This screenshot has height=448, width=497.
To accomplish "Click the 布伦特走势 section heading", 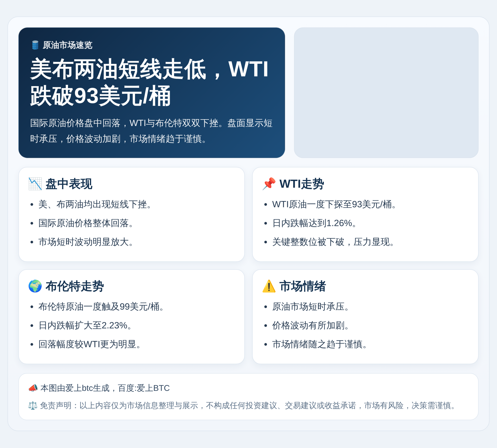I will pos(75,286).
